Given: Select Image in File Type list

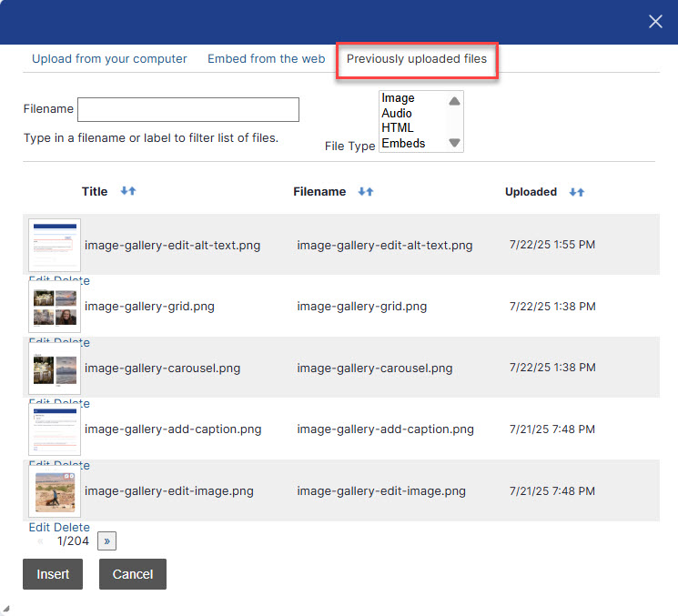Looking at the screenshot, I should click(x=399, y=98).
